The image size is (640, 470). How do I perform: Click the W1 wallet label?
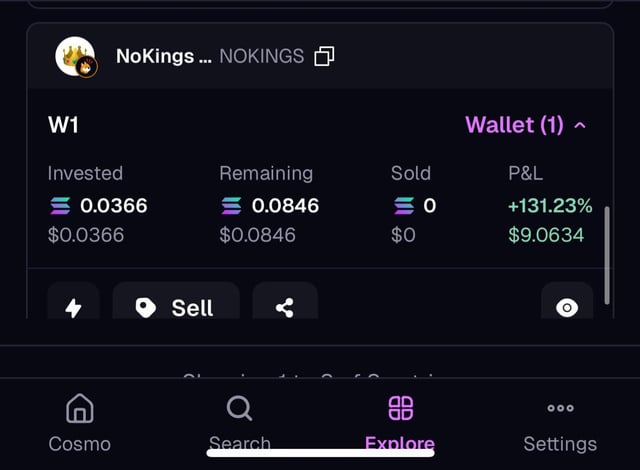pyautogui.click(x=63, y=125)
